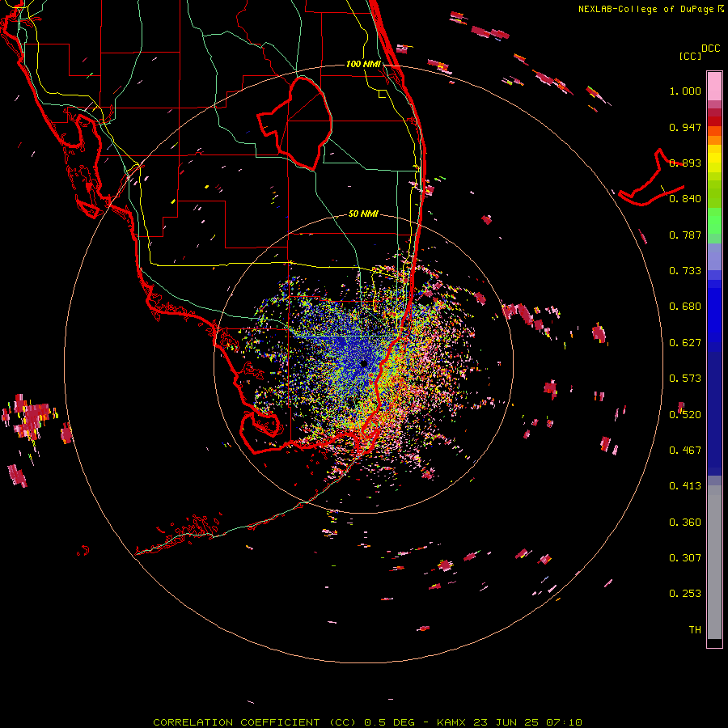Select the 0.520 scale value
This screenshot has height=728, width=728.
[x=685, y=415]
